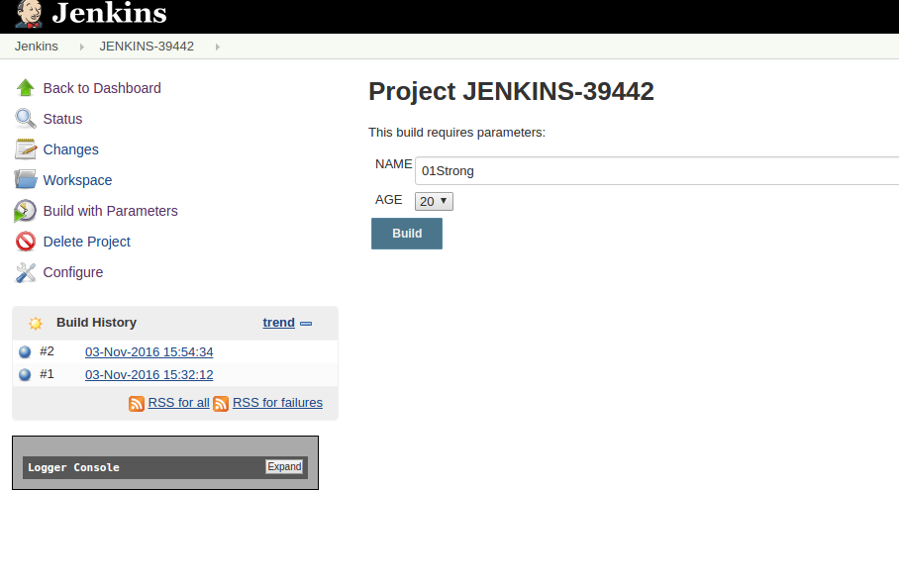Open Back to Dashboard
This screenshot has height=588, width=899.
click(102, 88)
